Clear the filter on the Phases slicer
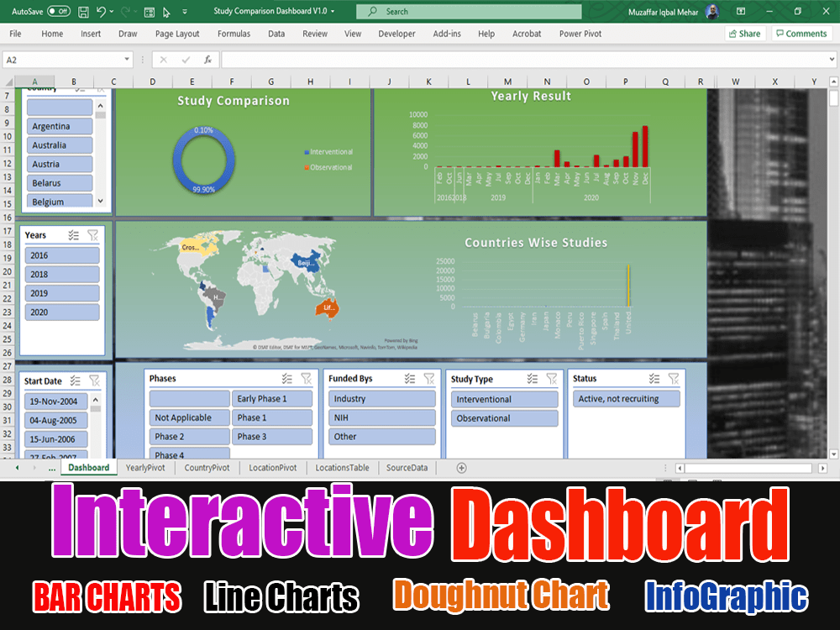Viewport: 840px width, 630px height. click(306, 377)
